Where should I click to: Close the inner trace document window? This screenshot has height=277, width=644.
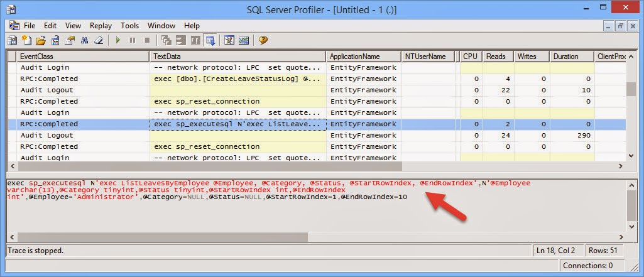pyautogui.click(x=633, y=26)
